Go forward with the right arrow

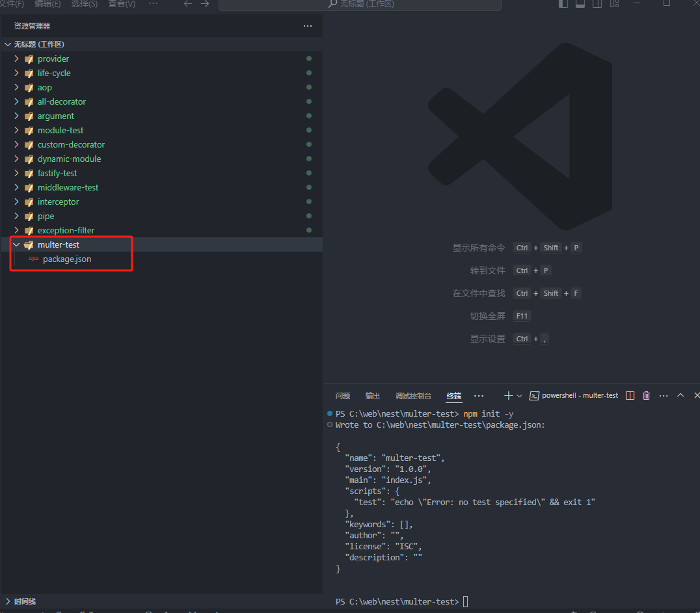205,4
